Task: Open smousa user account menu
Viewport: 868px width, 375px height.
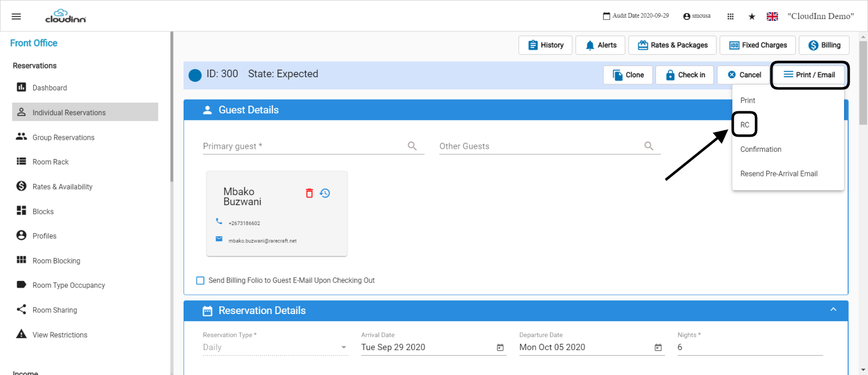Action: click(697, 16)
